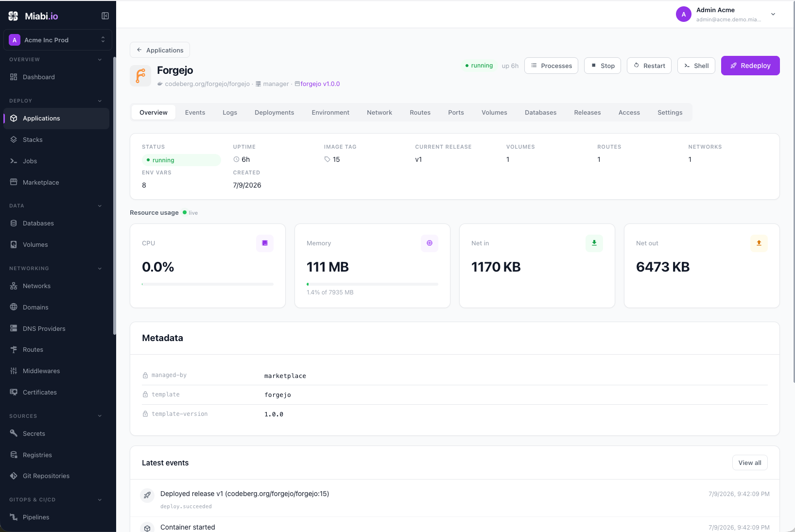
Task: Open Pipelines in sidebar
Action: 56,517
